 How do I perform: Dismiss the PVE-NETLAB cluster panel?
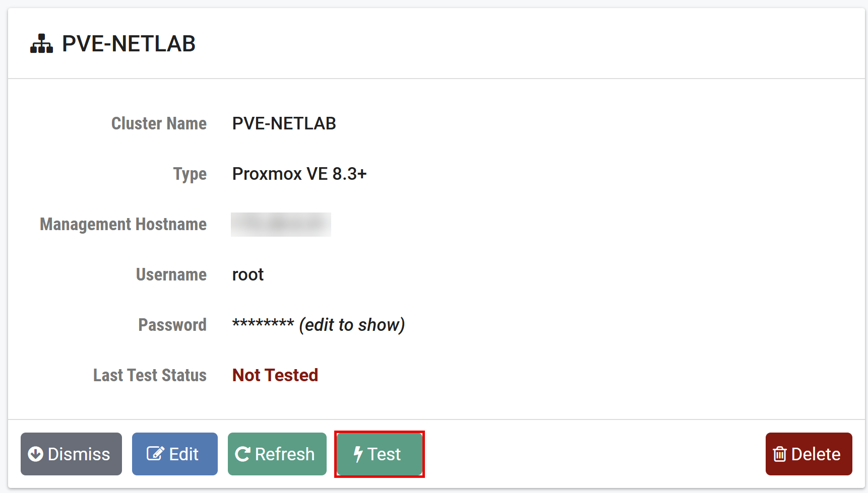[x=71, y=454]
